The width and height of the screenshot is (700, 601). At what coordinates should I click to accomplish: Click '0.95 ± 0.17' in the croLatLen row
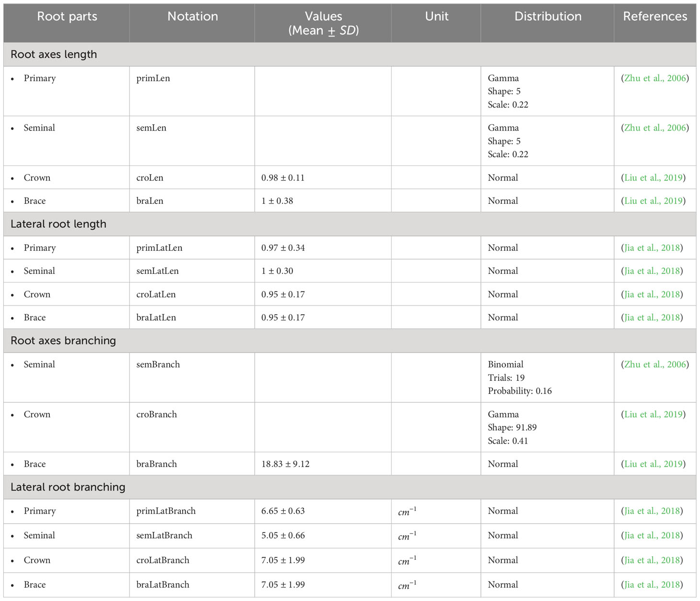(x=283, y=294)
